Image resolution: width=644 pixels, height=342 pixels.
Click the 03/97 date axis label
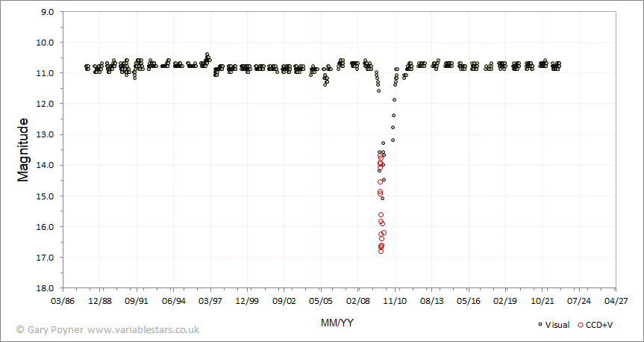(x=210, y=300)
